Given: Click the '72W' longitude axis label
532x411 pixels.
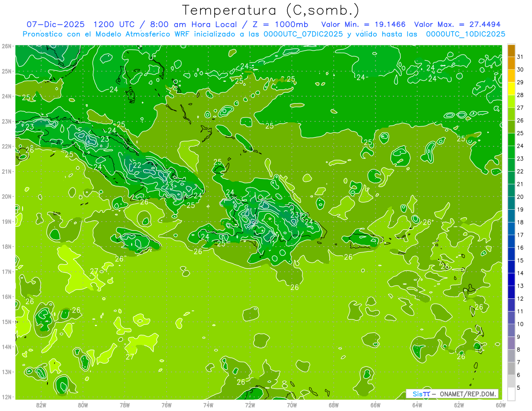Looking at the screenshot, I should [x=250, y=405].
